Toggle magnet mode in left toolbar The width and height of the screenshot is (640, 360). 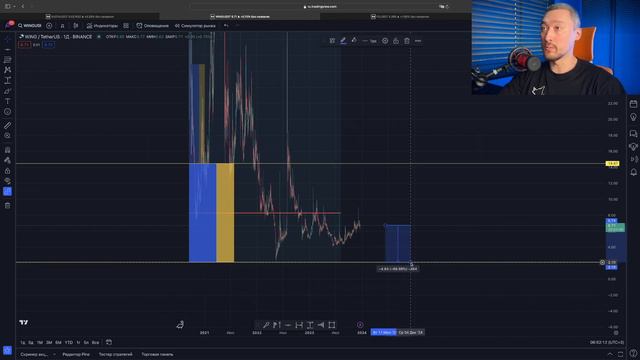click(7, 150)
